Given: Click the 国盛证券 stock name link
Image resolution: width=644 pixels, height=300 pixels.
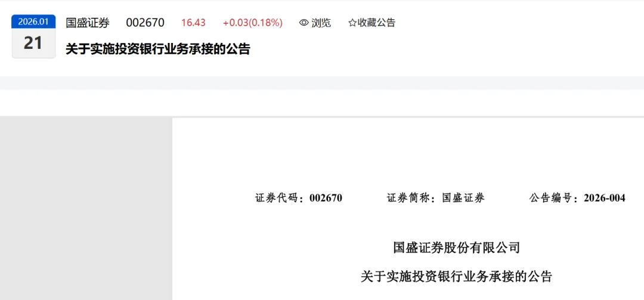Looking at the screenshot, I should 88,23.
